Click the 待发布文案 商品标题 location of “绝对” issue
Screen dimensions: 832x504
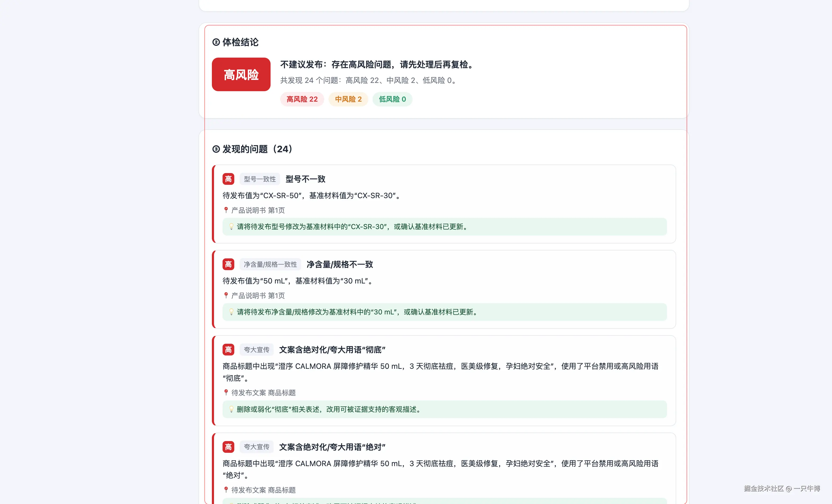coord(263,490)
